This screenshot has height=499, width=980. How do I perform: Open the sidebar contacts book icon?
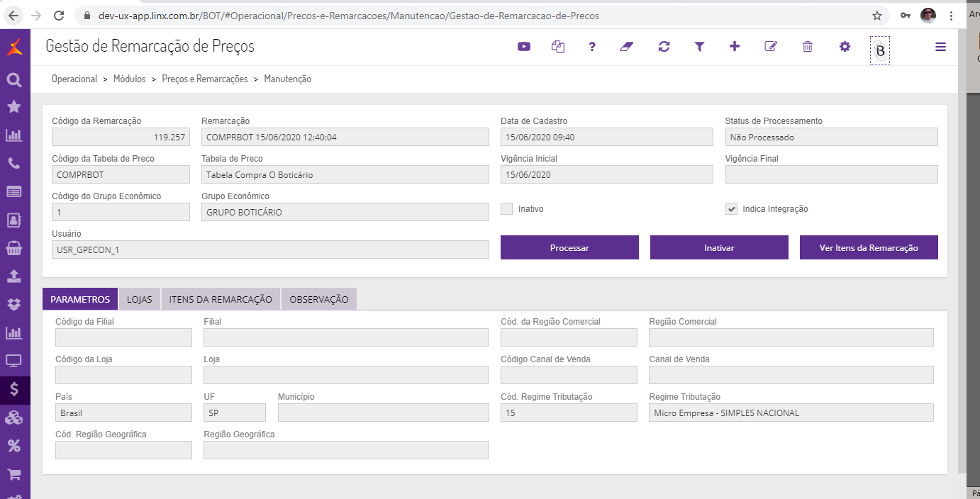(x=14, y=220)
